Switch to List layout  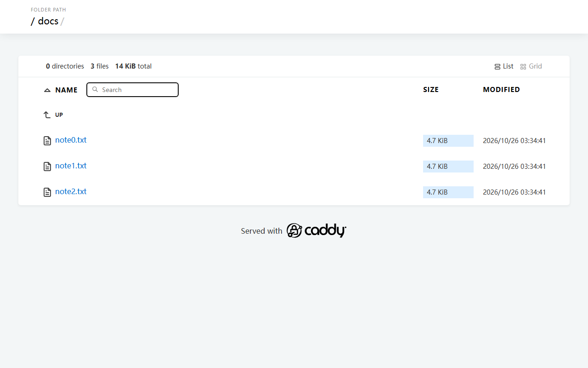click(x=504, y=66)
